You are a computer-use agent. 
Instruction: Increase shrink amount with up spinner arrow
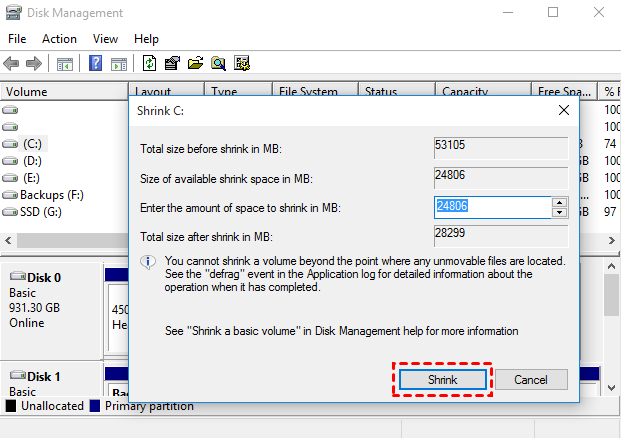point(560,202)
